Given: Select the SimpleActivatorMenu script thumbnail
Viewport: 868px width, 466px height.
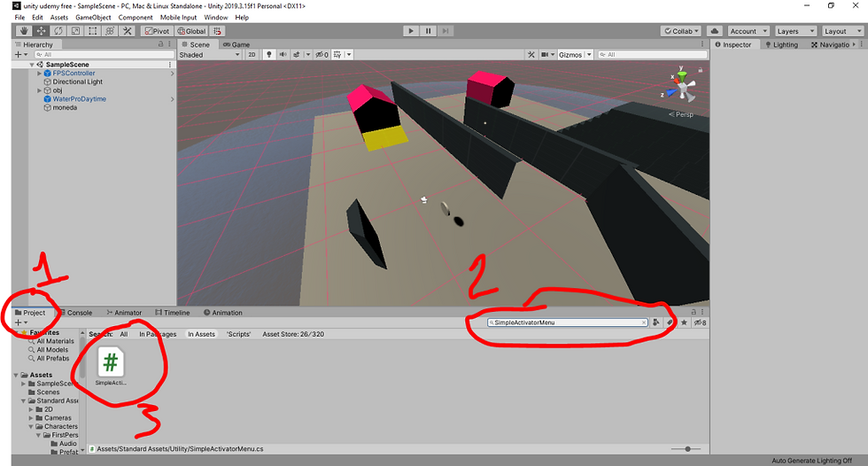Looking at the screenshot, I should click(x=111, y=367).
